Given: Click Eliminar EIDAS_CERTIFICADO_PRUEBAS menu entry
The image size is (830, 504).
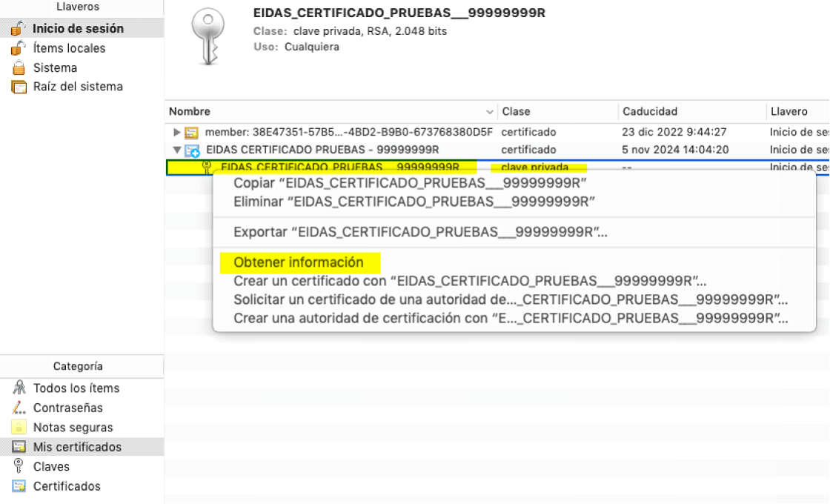Looking at the screenshot, I should click(x=414, y=201).
